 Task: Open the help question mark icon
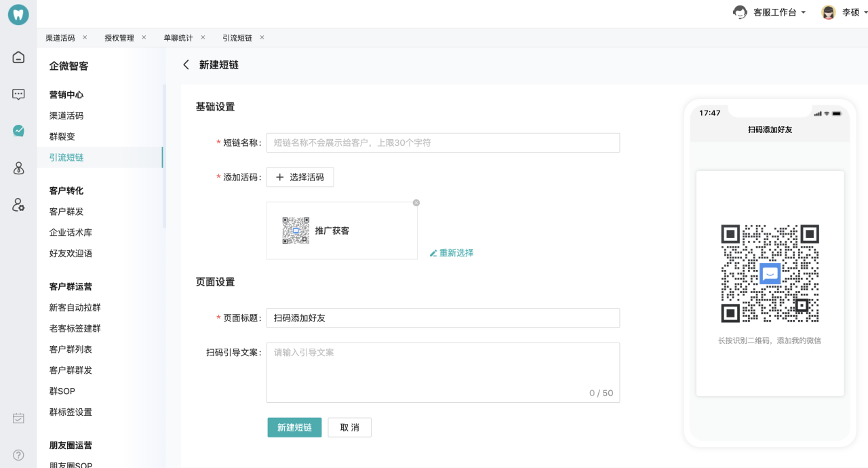point(19,455)
